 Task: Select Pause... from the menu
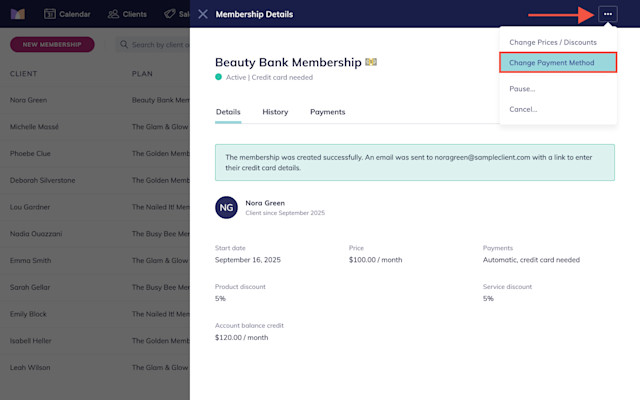click(x=522, y=89)
